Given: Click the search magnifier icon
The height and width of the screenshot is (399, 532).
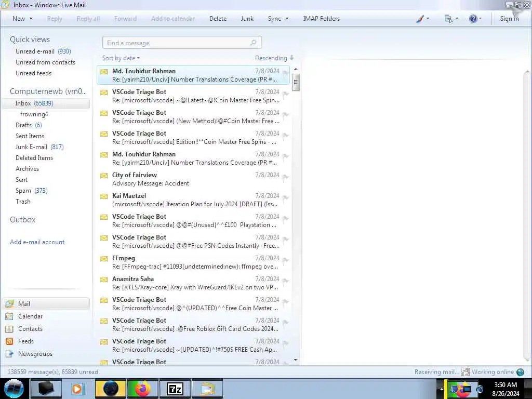Looking at the screenshot, I should pos(253,43).
